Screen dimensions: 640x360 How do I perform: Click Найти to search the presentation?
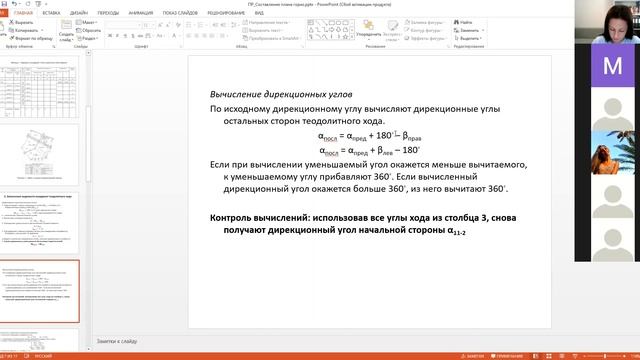[464, 22]
